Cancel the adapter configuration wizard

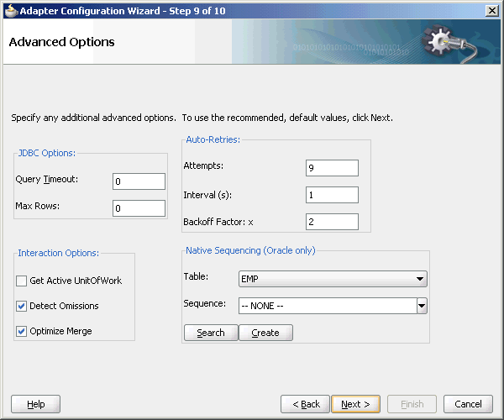pos(468,404)
